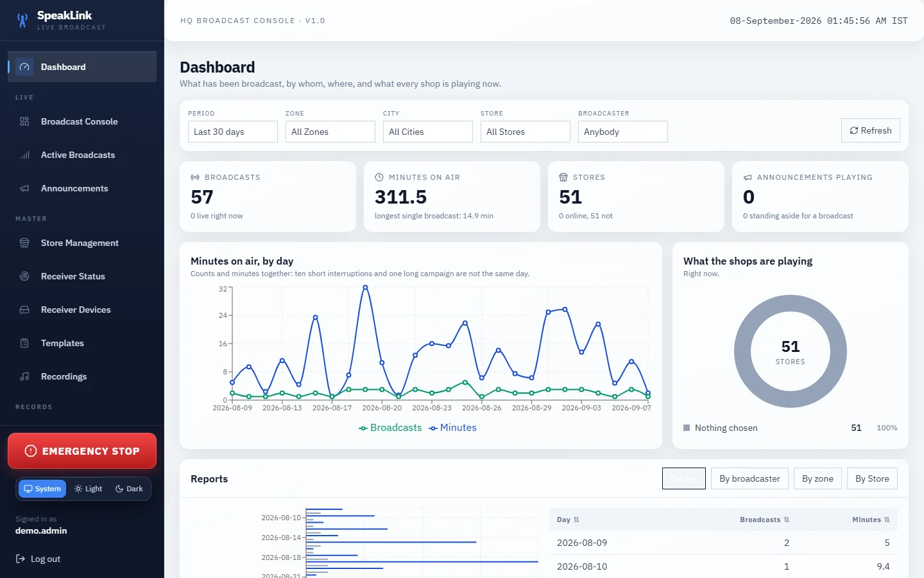Image resolution: width=924 pixels, height=578 pixels.
Task: Click the Announcements megaphone icon in sidebar
Action: pos(24,188)
